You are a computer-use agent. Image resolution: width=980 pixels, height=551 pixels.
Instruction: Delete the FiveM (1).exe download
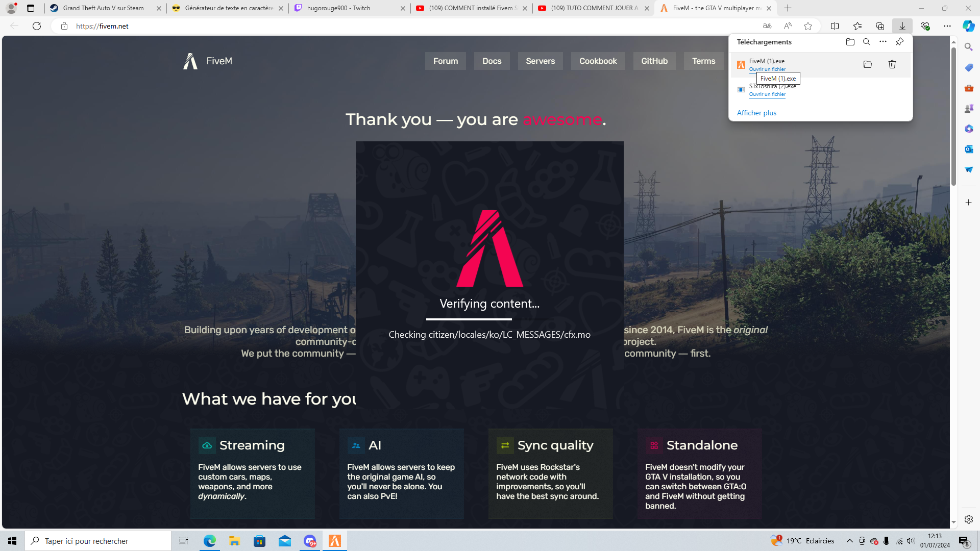coord(892,64)
